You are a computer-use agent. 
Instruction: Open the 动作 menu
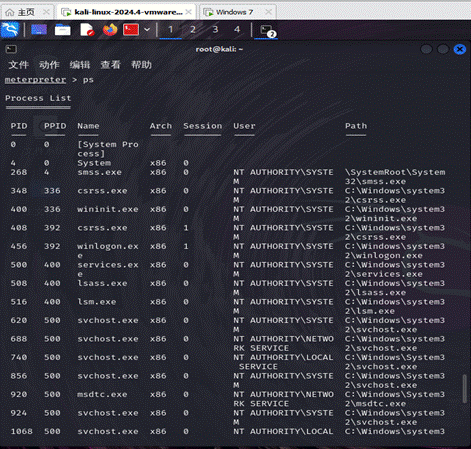tap(49, 65)
